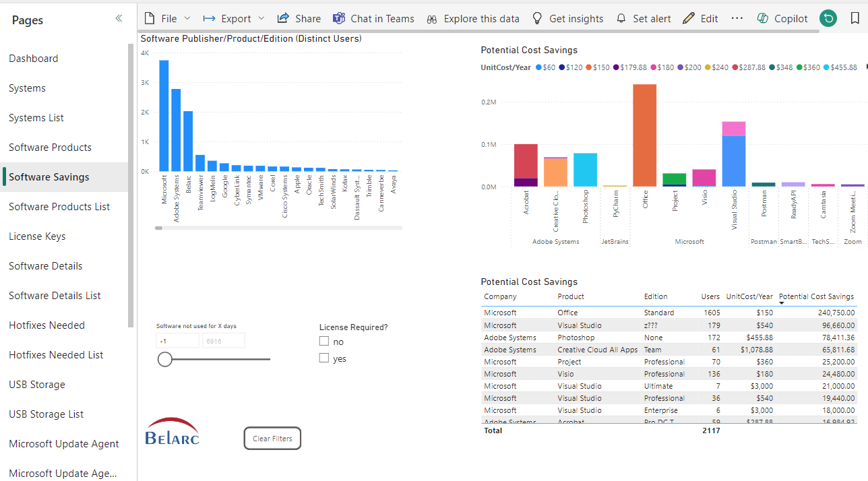Bookmark this report view
Screen dimensions: 868x481
click(x=855, y=18)
